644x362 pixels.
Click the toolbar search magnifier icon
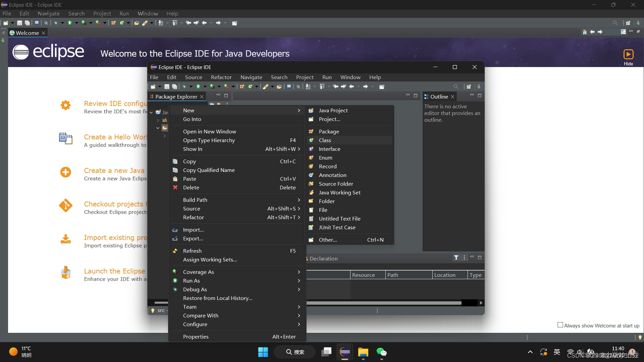[x=615, y=23]
